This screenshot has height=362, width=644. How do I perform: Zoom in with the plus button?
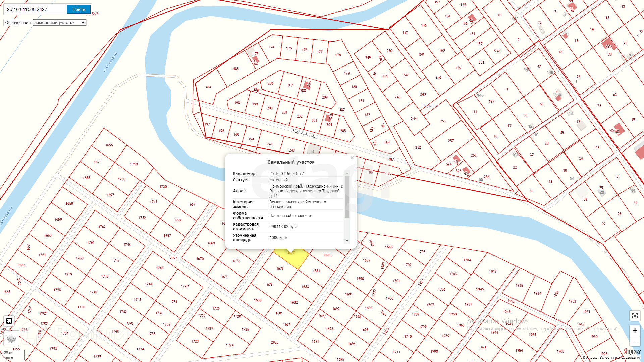coord(635,330)
